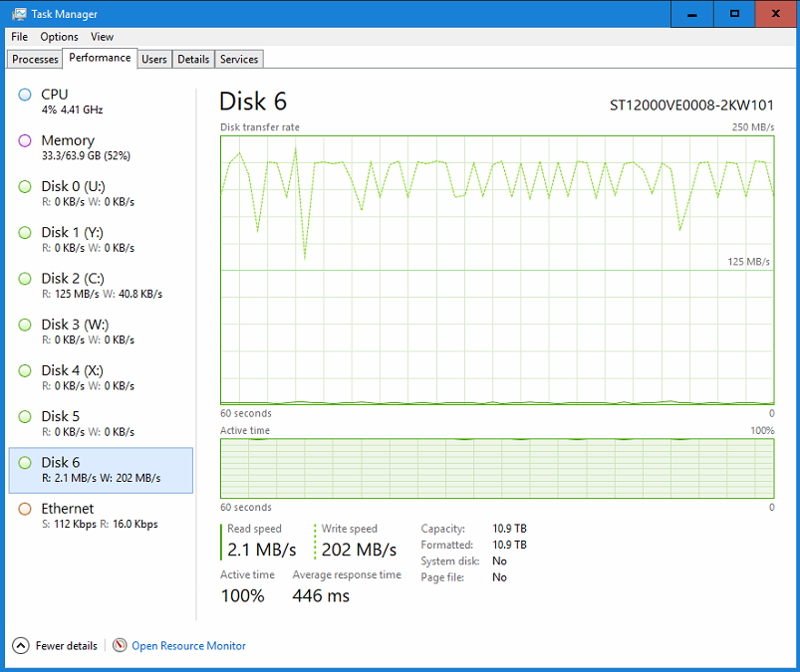Click the 250 MB/s graph scale label
800x672 pixels.
pos(753,127)
